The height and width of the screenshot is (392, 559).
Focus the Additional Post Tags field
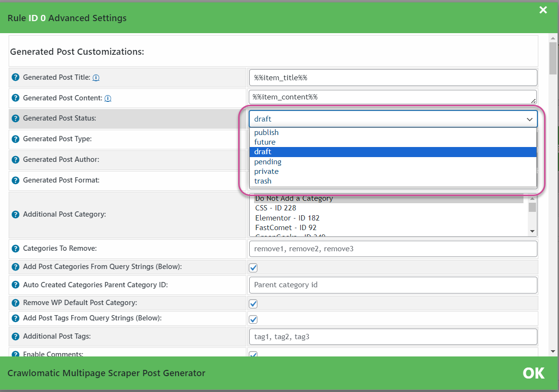coord(393,337)
